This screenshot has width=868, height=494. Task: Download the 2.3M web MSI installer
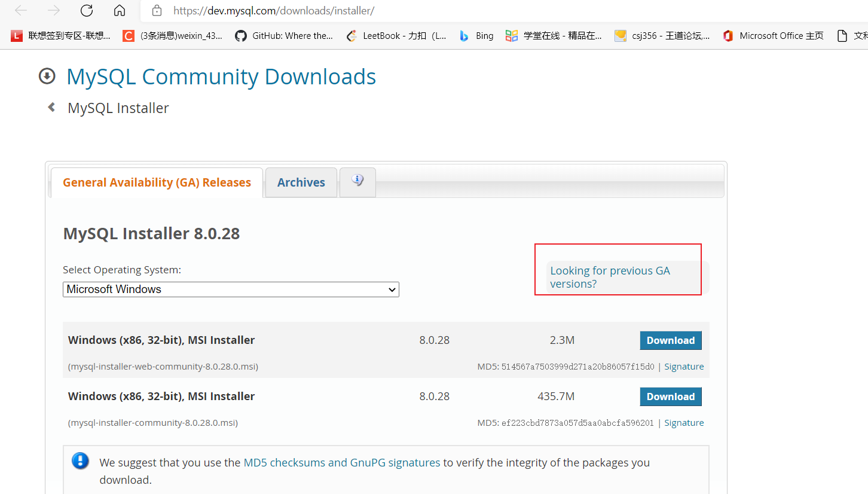pyautogui.click(x=671, y=340)
